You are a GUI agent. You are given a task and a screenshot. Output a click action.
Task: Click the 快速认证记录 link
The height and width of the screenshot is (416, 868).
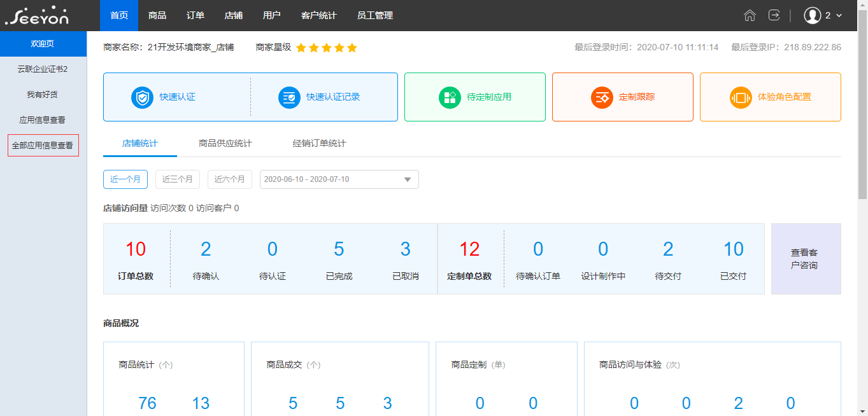(333, 97)
